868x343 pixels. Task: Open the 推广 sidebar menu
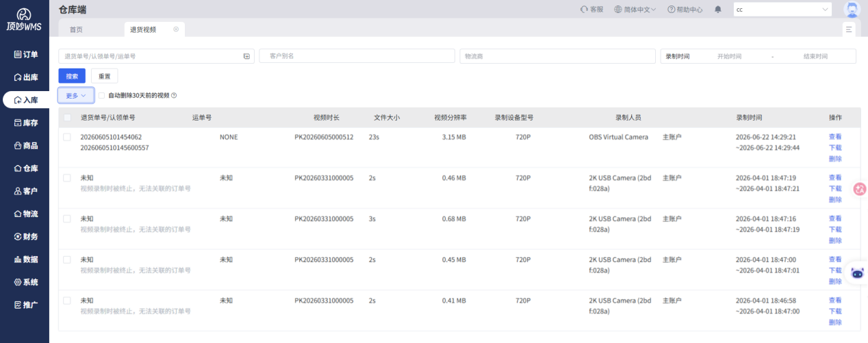click(25, 305)
